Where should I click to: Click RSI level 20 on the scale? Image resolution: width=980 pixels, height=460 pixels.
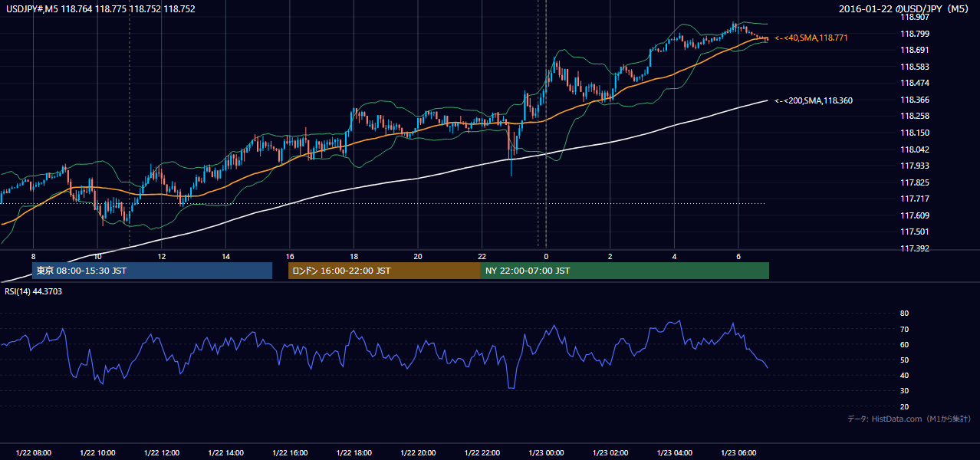904,406
